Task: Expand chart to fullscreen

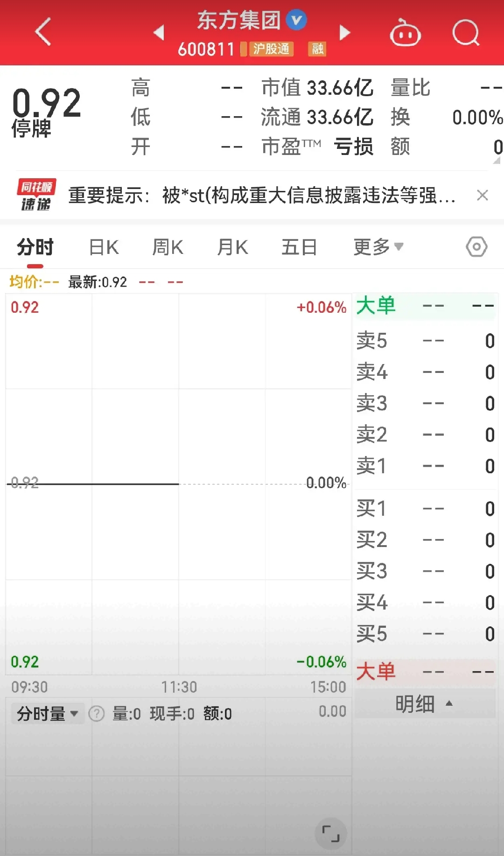Action: coord(331,834)
